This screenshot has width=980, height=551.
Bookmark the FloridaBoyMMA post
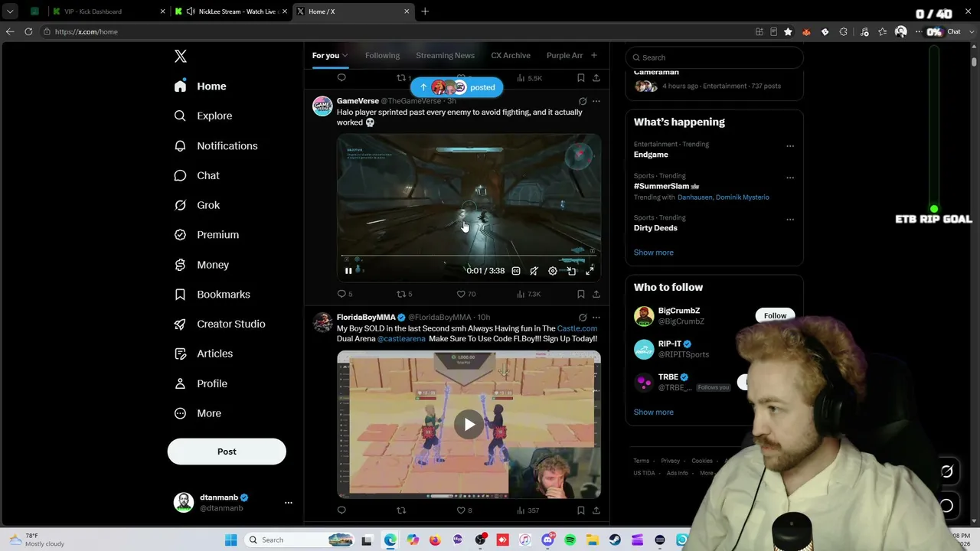(581, 510)
